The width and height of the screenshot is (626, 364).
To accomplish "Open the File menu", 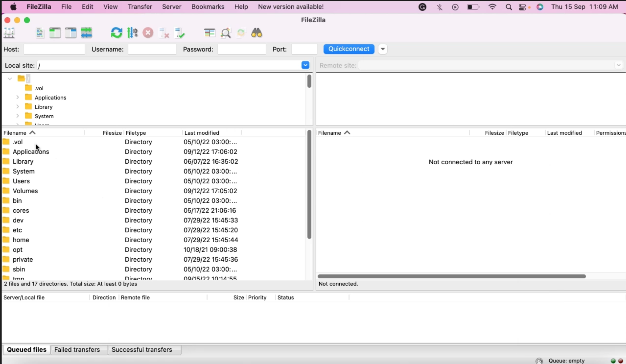I will pos(66,7).
